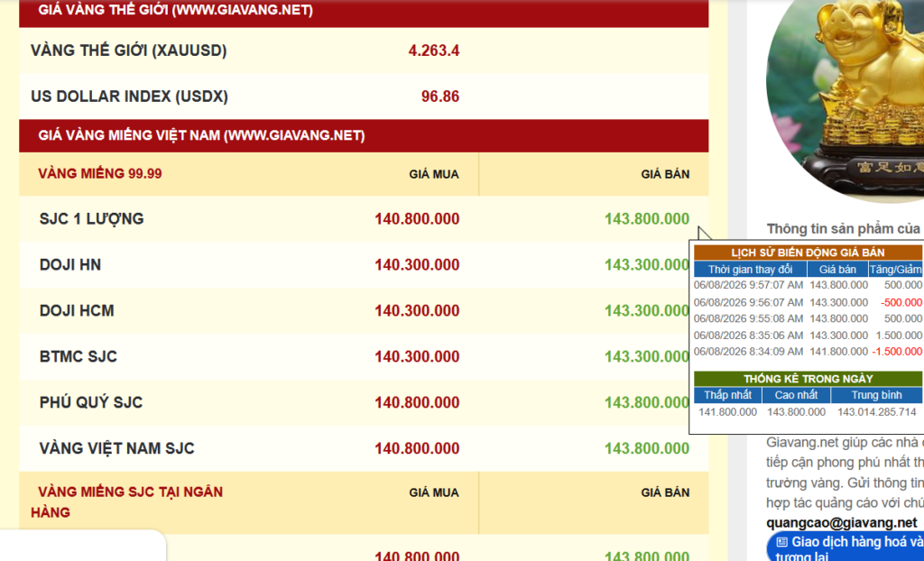Click the PHÚ QUÝ SJC sell price

646,403
